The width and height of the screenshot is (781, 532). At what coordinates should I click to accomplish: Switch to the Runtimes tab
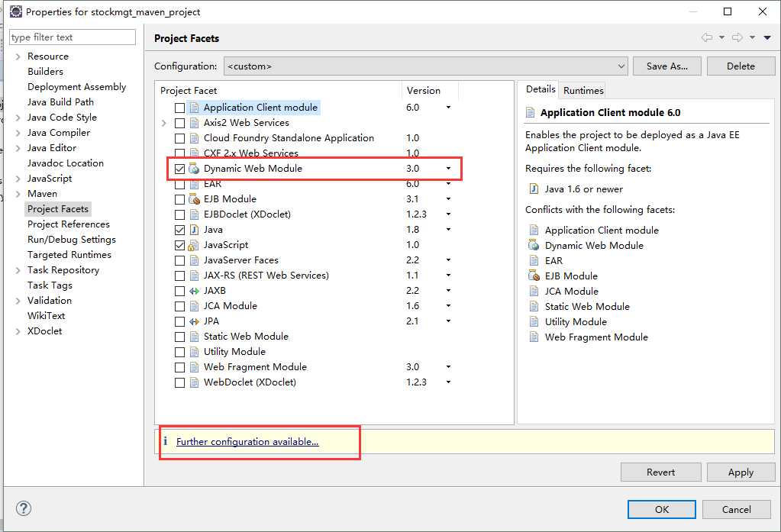coord(583,90)
